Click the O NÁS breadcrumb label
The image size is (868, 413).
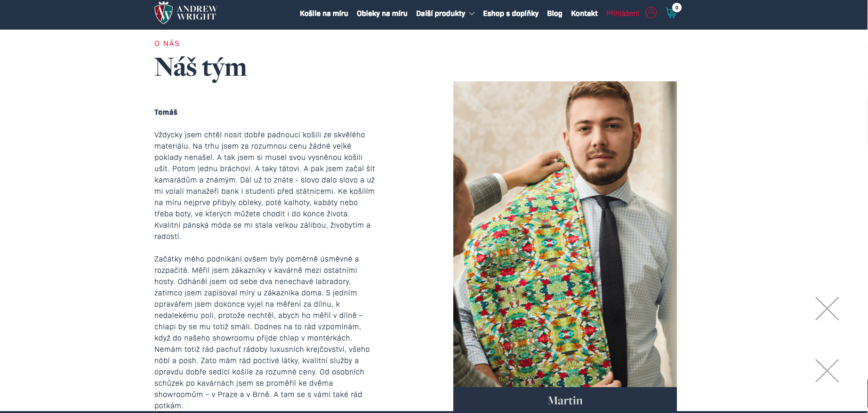coord(167,44)
